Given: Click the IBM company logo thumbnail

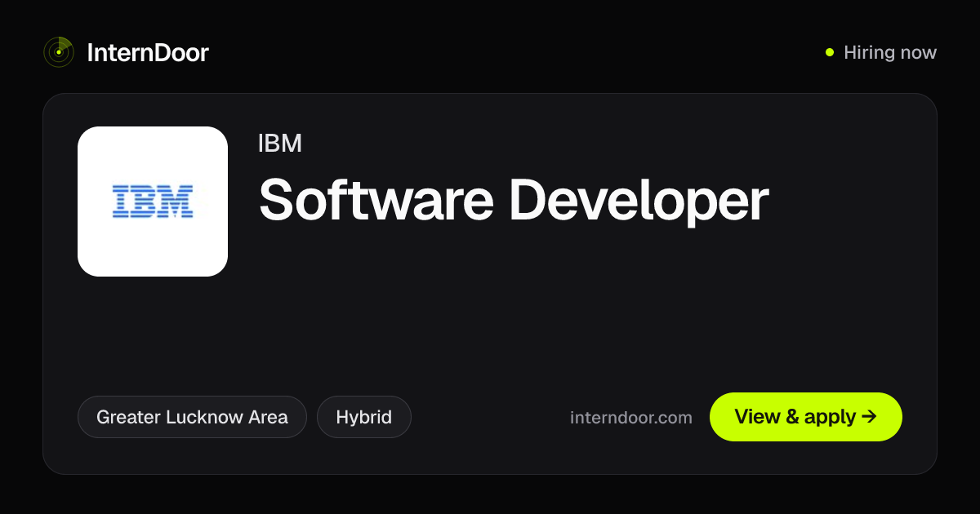Looking at the screenshot, I should pos(153,202).
